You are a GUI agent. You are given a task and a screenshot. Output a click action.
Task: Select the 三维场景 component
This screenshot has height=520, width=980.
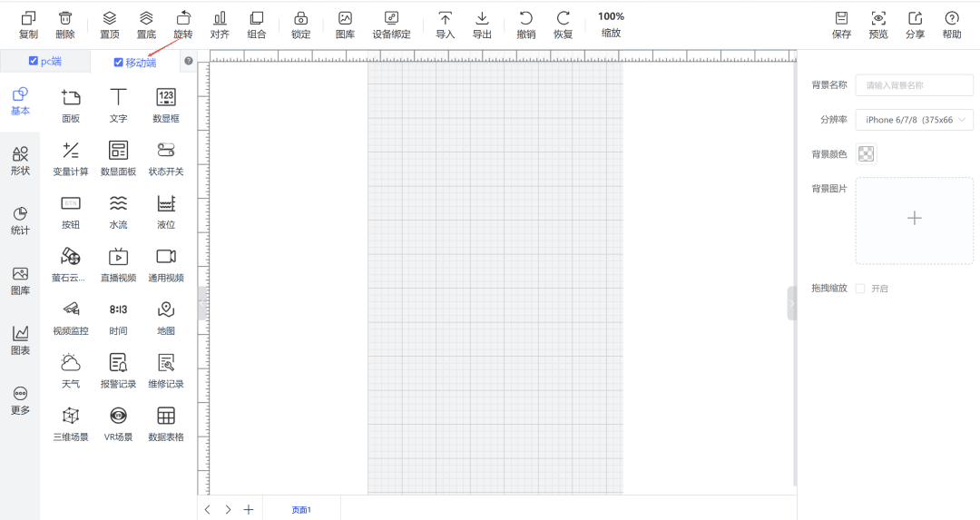(x=71, y=425)
